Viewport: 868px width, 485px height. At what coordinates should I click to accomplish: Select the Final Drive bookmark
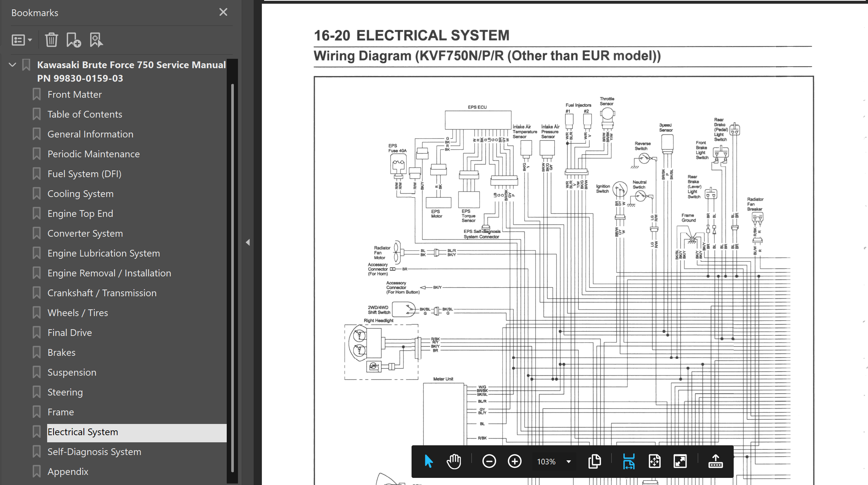70,333
